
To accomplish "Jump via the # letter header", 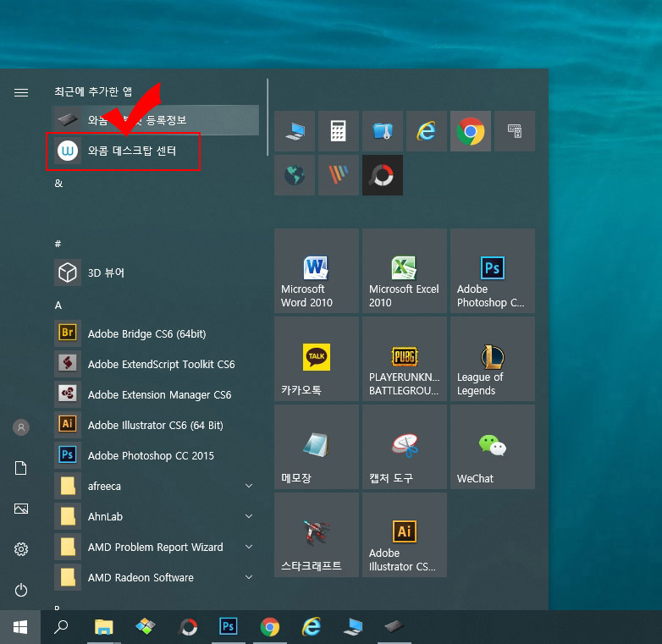I will coord(58,244).
